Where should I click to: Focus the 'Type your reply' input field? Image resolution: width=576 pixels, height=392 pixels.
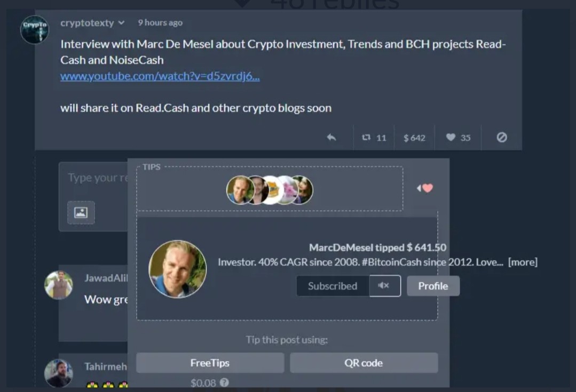point(97,178)
